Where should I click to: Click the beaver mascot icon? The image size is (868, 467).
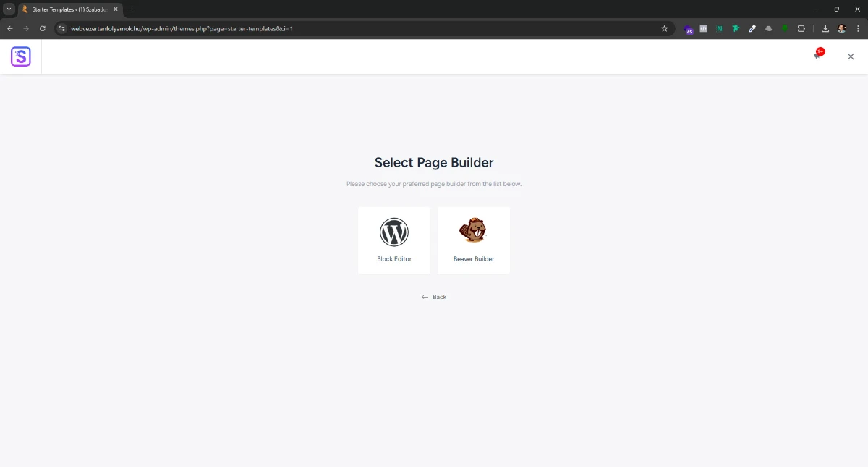473,231
